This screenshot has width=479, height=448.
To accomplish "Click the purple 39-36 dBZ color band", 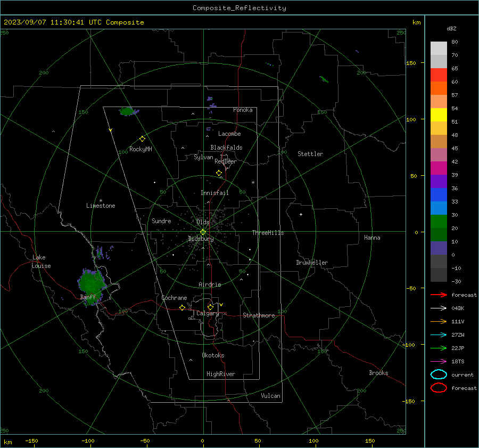I will coord(439,182).
